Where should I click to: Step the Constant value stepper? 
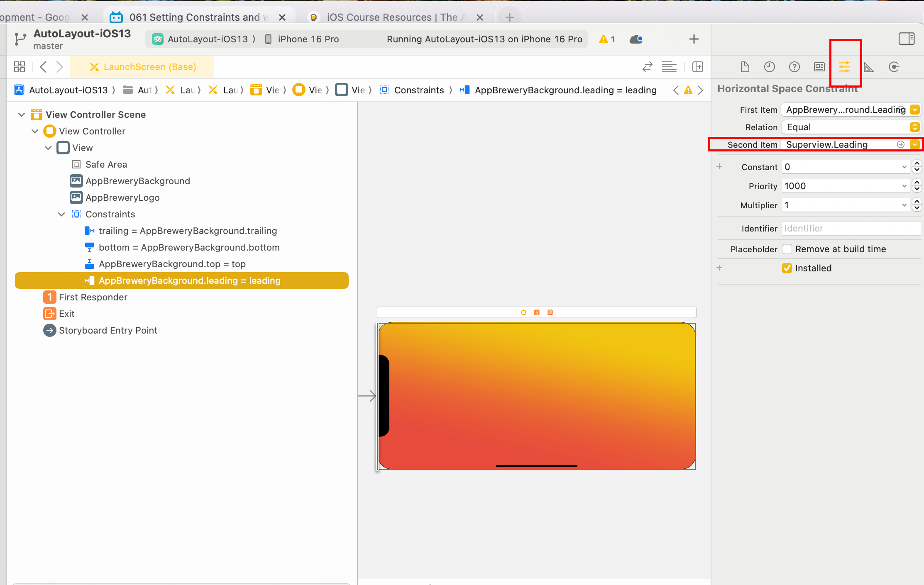(x=917, y=167)
